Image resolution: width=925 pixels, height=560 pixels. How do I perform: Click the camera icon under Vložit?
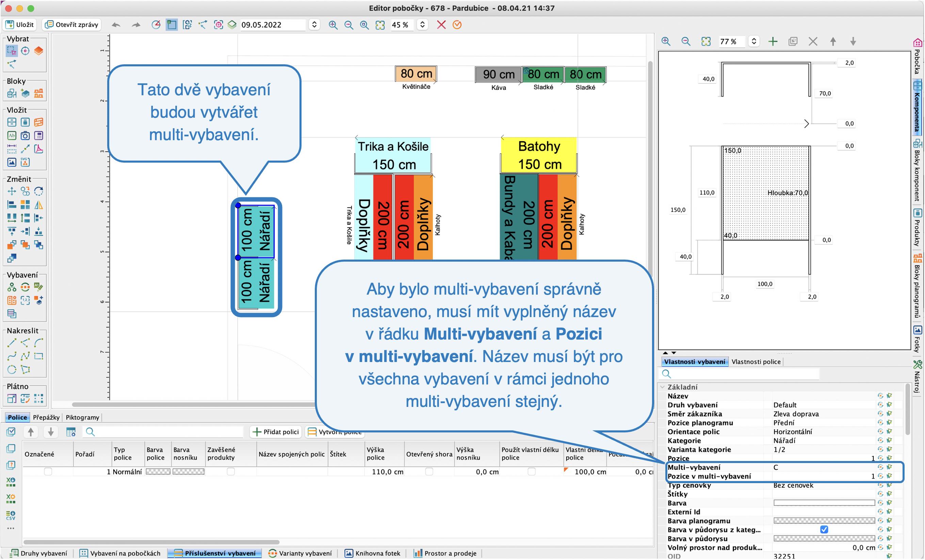click(x=25, y=135)
